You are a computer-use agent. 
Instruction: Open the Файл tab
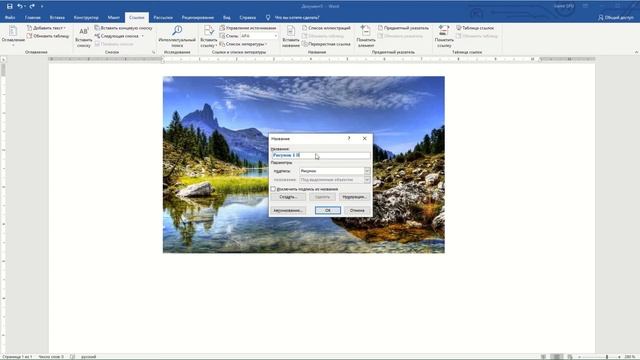click(x=10, y=18)
